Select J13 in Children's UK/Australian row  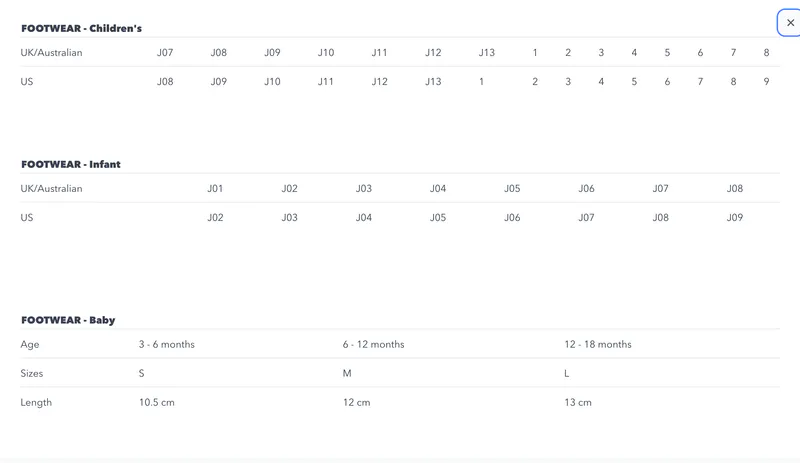[x=486, y=53]
